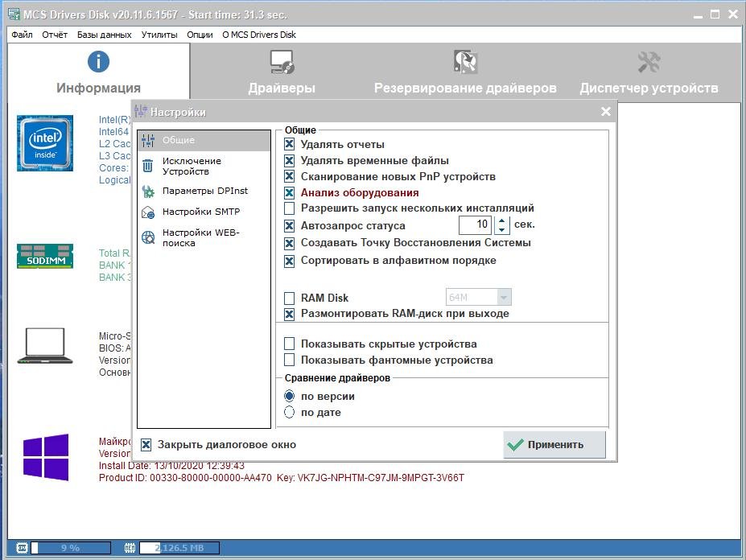Open Резервирование драйверов backup icon
This screenshot has width=746, height=560.
click(465, 62)
